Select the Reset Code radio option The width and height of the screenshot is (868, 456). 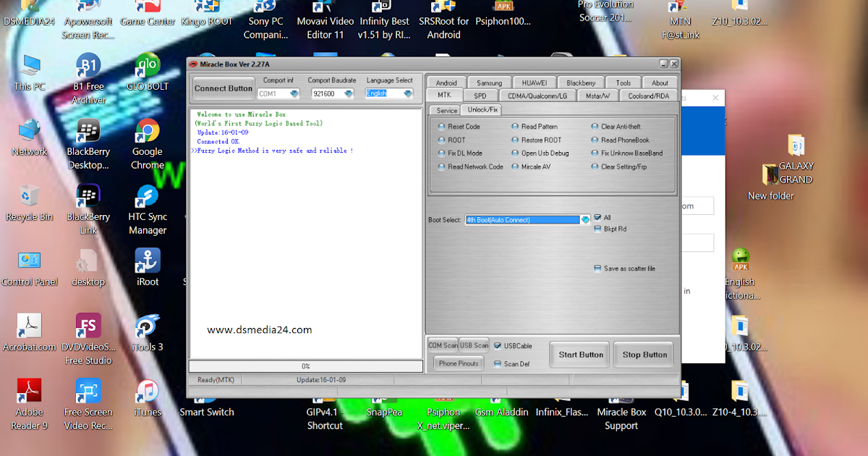click(459, 127)
